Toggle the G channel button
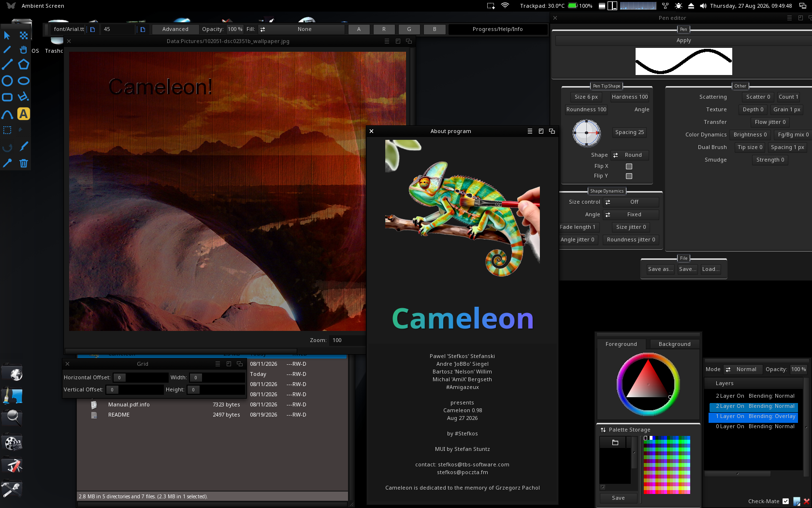The image size is (812, 508). click(x=409, y=29)
